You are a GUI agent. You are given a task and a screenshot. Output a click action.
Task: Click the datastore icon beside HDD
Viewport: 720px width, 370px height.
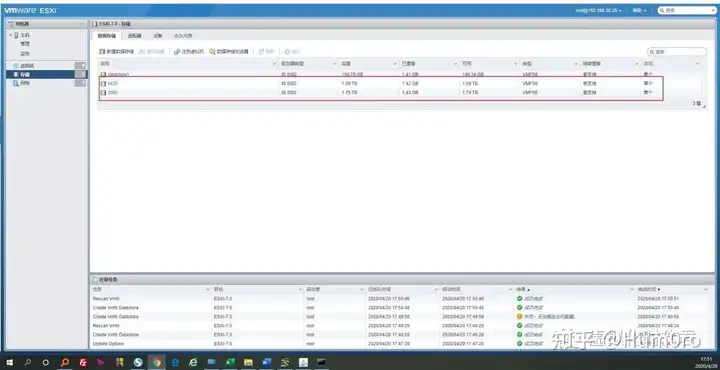click(x=103, y=84)
